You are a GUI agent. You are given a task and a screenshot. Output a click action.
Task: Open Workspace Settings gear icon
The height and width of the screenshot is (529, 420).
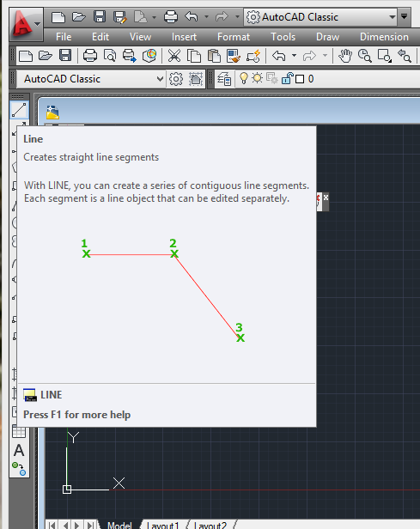pyautogui.click(x=176, y=79)
